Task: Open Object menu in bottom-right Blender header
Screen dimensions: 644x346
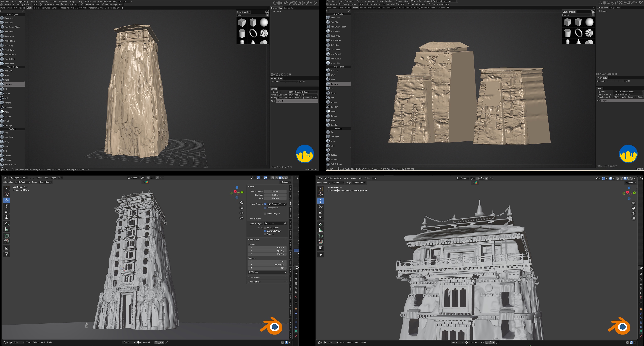Action: pyautogui.click(x=367, y=178)
